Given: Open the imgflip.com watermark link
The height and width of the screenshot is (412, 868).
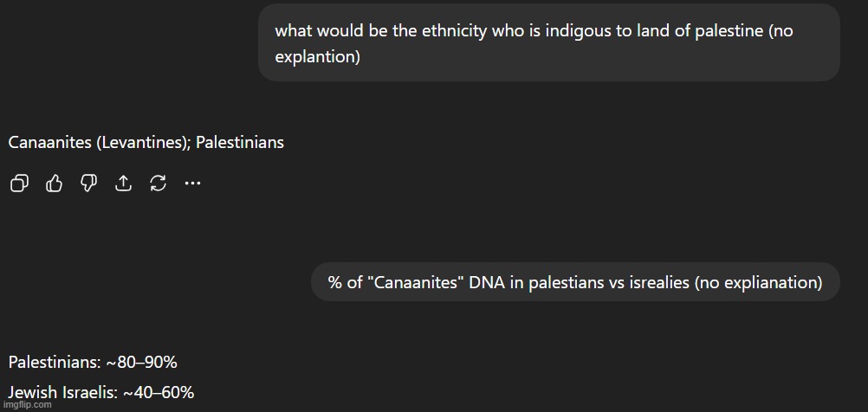Looking at the screenshot, I should 27,404.
